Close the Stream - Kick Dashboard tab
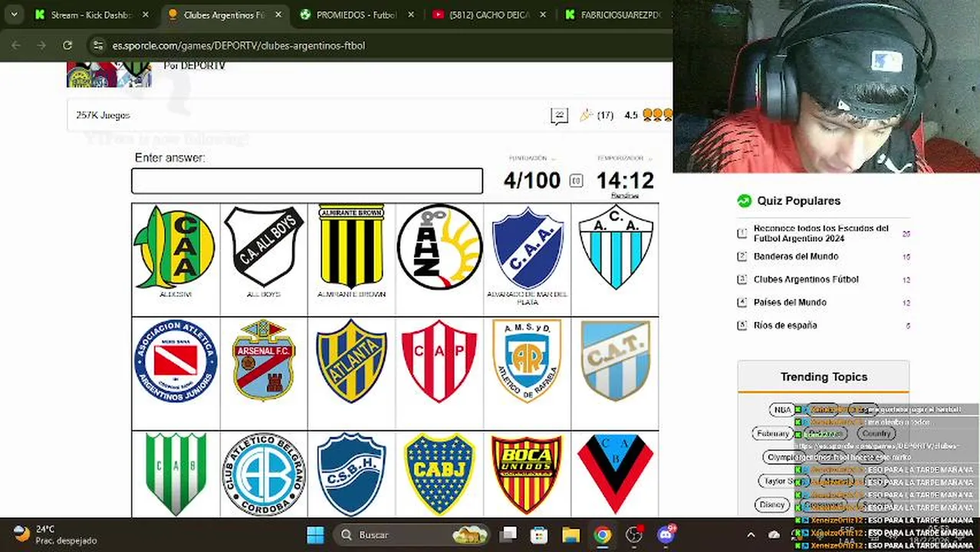This screenshot has height=552, width=980. pyautogui.click(x=145, y=15)
